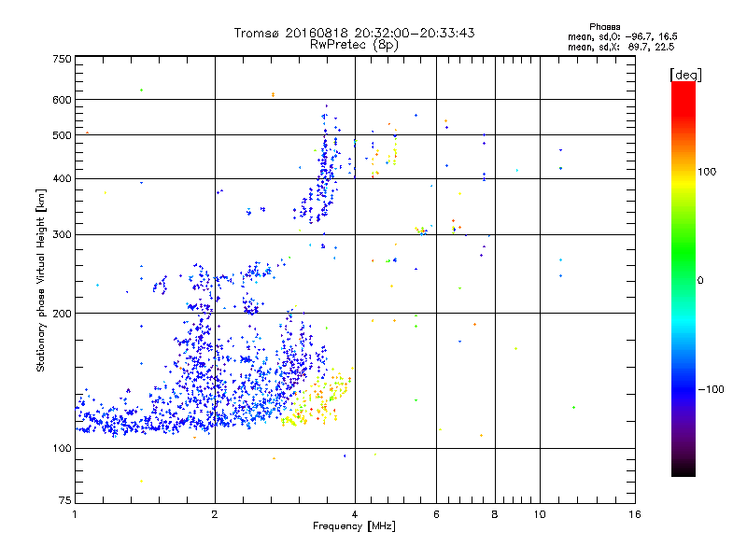Click the y-axis '100' tick label
The image size is (747, 560).
point(62,448)
